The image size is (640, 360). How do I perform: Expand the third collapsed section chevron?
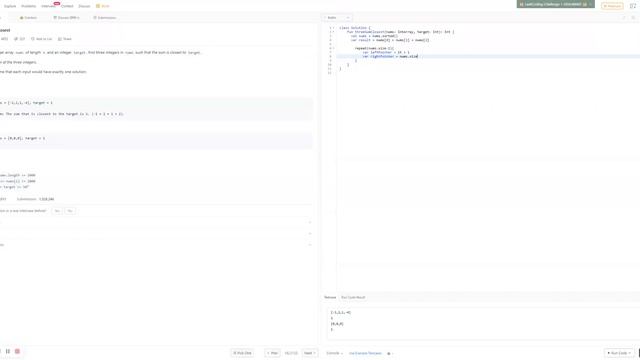coord(310,245)
